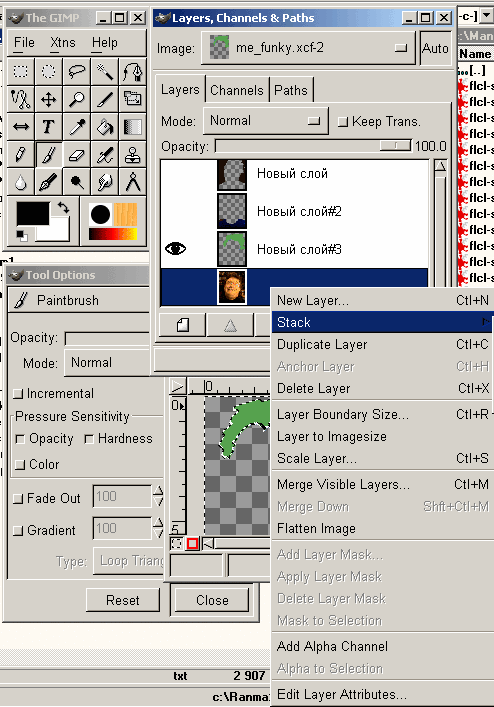Click the Reset button in Tool Options
Viewport: 494px width, 707px height.
tap(123, 600)
